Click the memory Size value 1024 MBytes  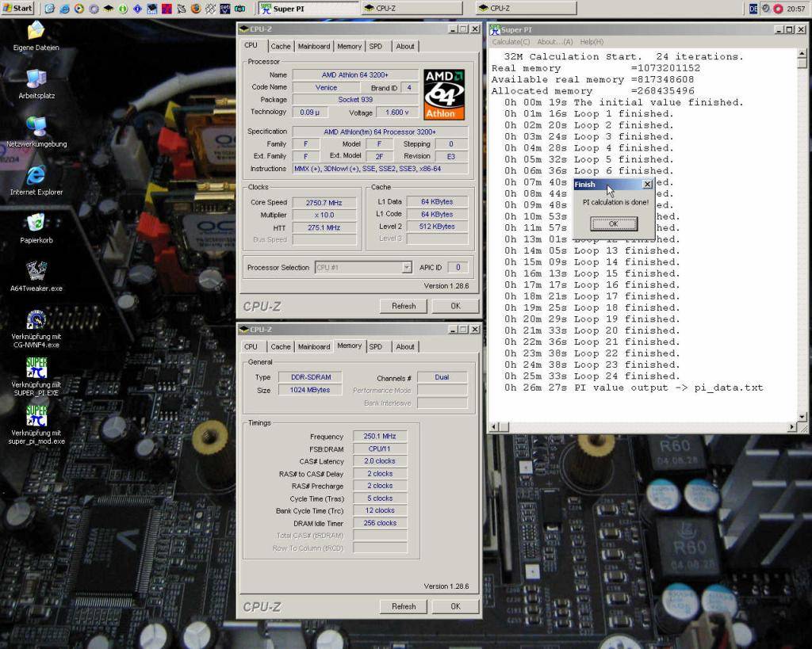(310, 390)
